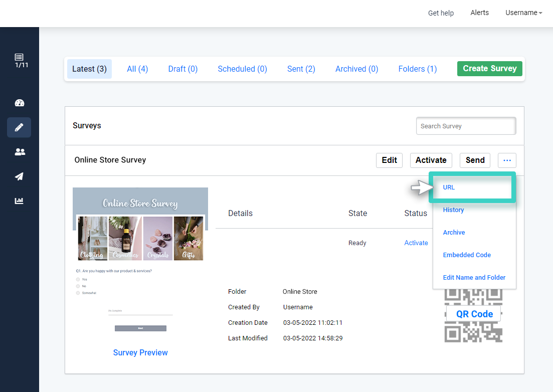Select the pencil edit icon in sidebar
The height and width of the screenshot is (392, 553).
[19, 127]
